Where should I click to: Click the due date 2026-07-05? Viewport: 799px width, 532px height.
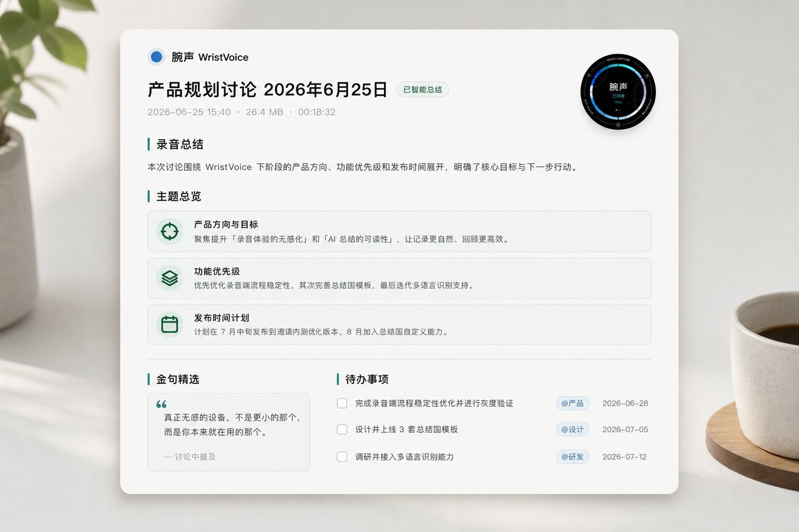tap(625, 430)
